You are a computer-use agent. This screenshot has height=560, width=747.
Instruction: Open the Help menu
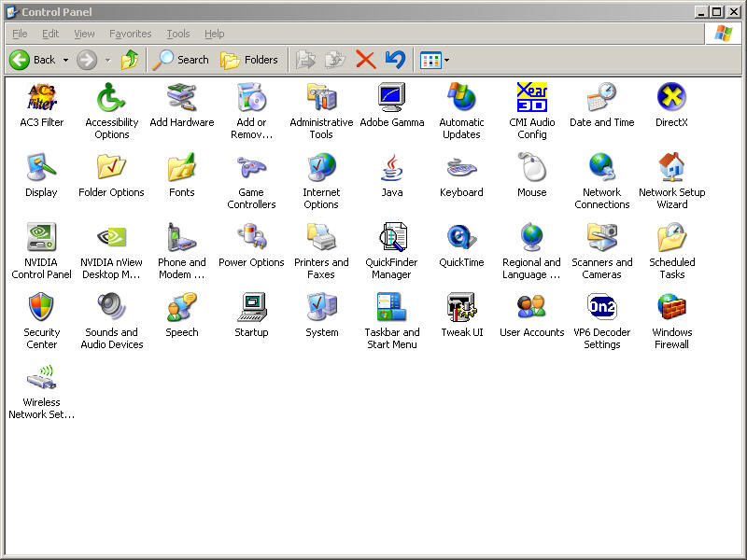[x=215, y=34]
